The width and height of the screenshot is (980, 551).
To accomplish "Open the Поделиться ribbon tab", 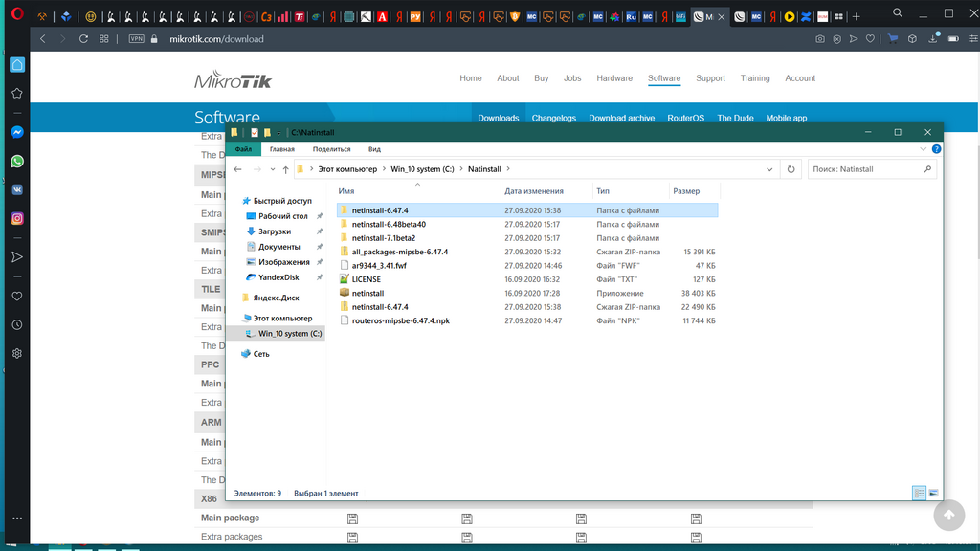I will [331, 149].
